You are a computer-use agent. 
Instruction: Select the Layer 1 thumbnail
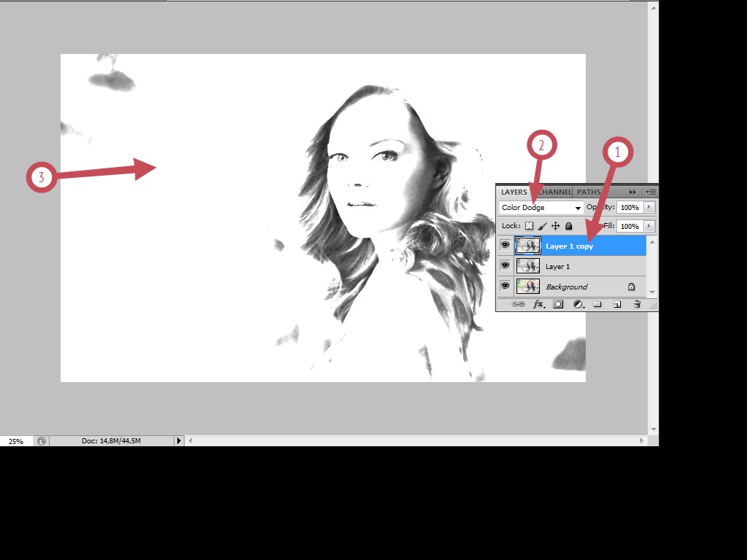point(528,265)
